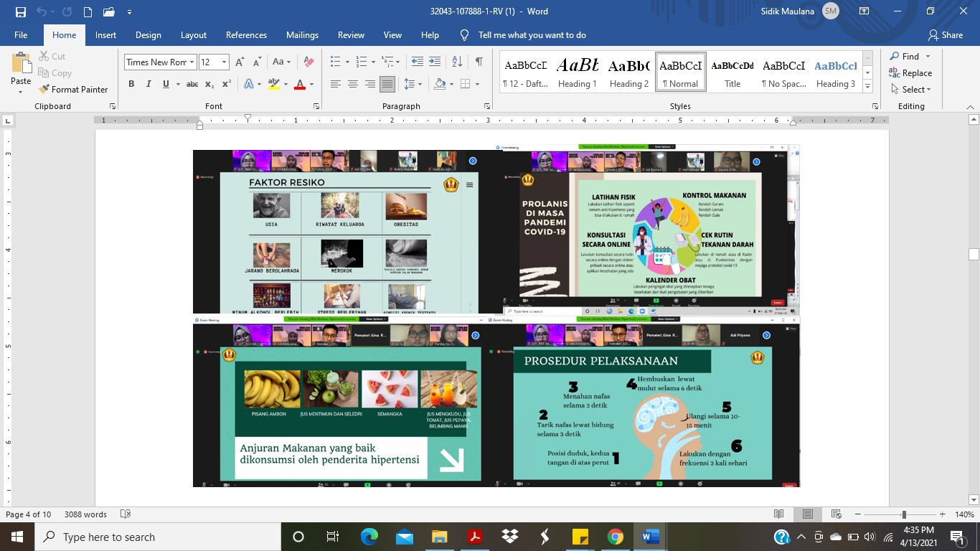
Task: Create a new blank document icon
Action: click(88, 11)
